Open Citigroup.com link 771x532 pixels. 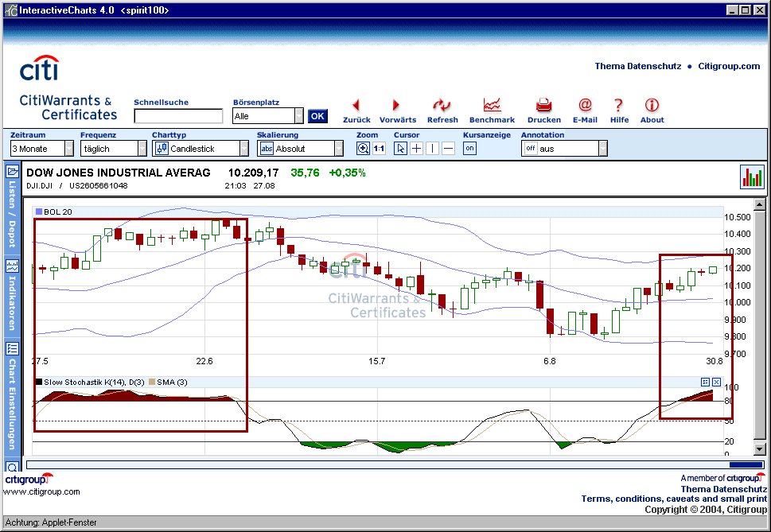[729, 66]
